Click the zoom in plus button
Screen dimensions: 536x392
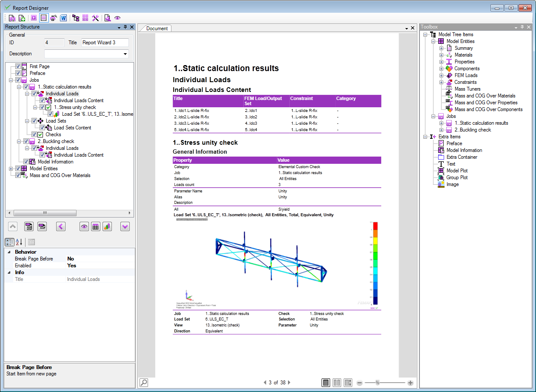click(x=410, y=383)
